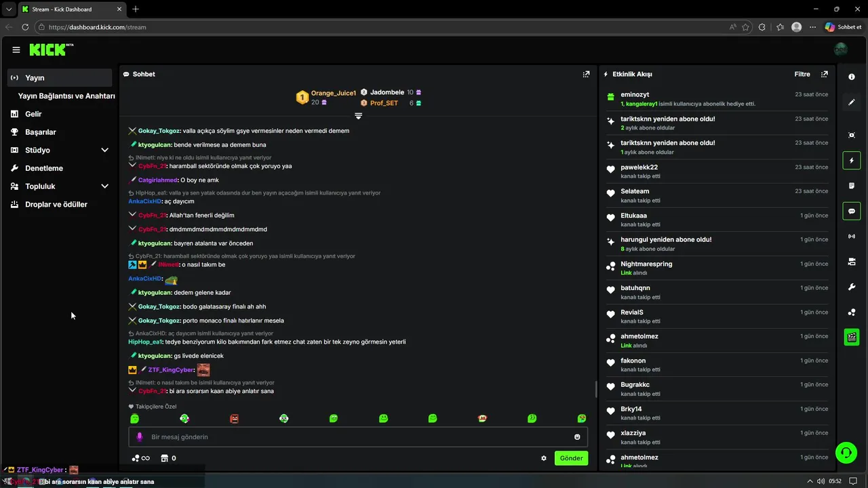Pop out the Etkinlik Akışı panel

(824, 74)
